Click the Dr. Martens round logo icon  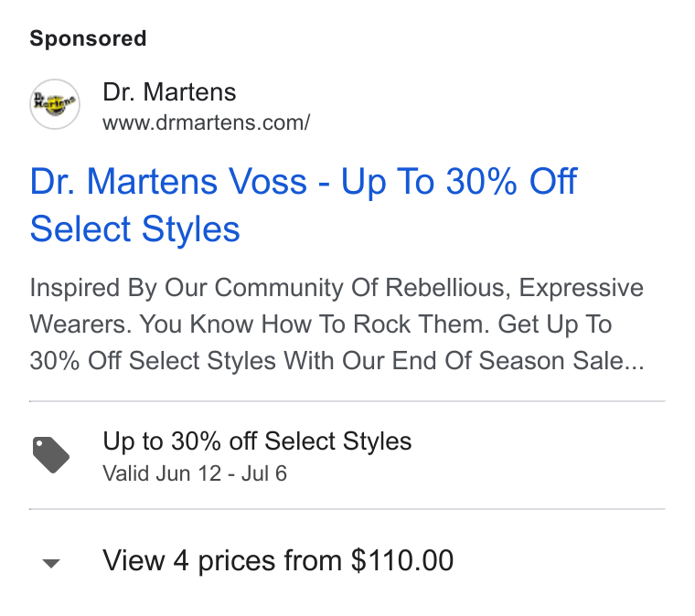(55, 104)
